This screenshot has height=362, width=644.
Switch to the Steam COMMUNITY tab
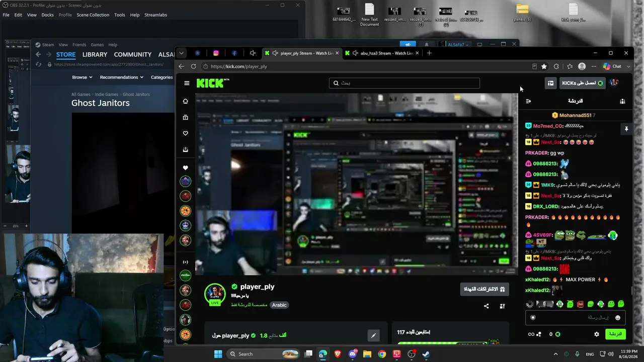pyautogui.click(x=132, y=54)
